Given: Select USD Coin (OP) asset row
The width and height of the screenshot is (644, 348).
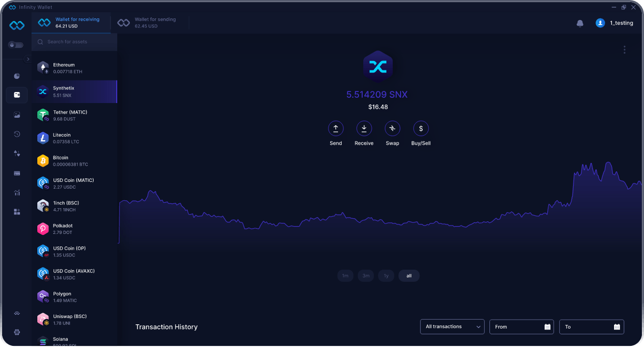Looking at the screenshot, I should (74, 251).
